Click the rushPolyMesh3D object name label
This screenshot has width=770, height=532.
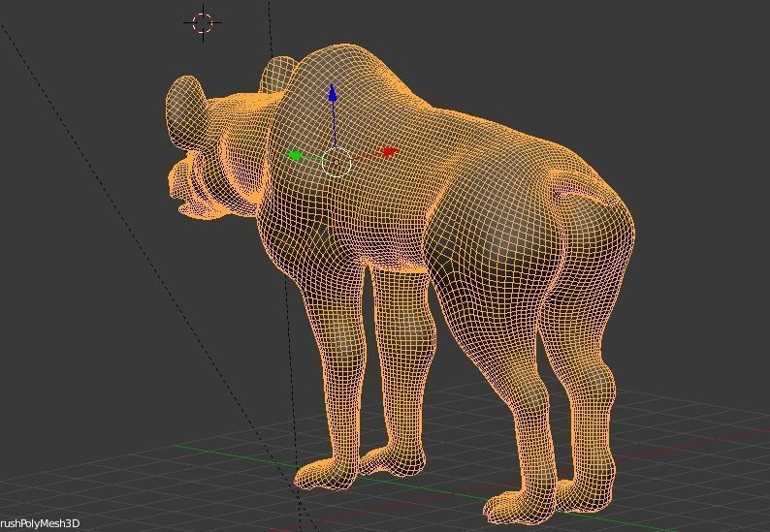tap(40, 523)
